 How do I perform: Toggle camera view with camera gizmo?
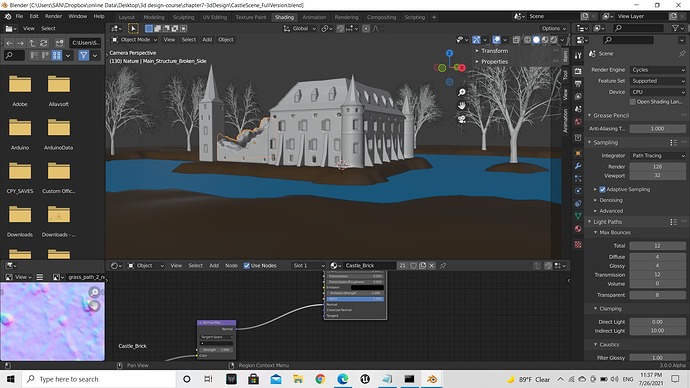(x=462, y=119)
